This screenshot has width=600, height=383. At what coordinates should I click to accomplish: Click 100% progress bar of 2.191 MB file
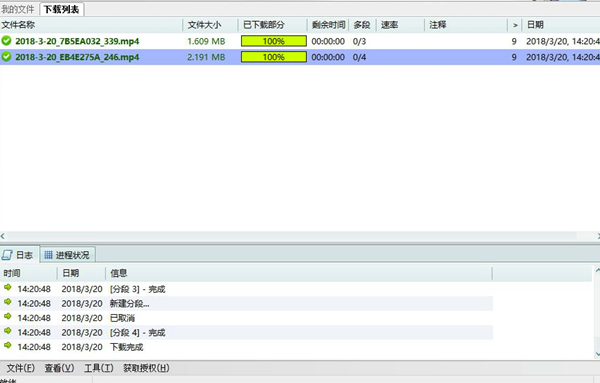click(x=274, y=57)
